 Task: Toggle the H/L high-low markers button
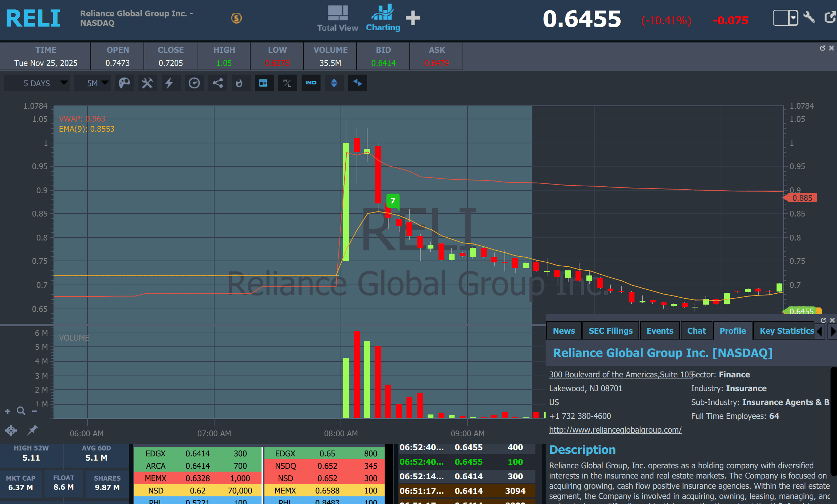[x=287, y=83]
